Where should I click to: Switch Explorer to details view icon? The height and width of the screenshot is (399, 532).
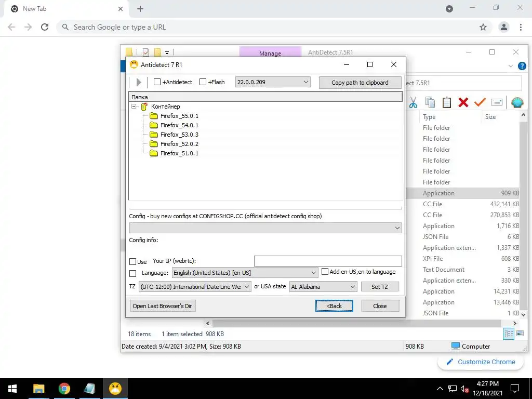(x=508, y=334)
